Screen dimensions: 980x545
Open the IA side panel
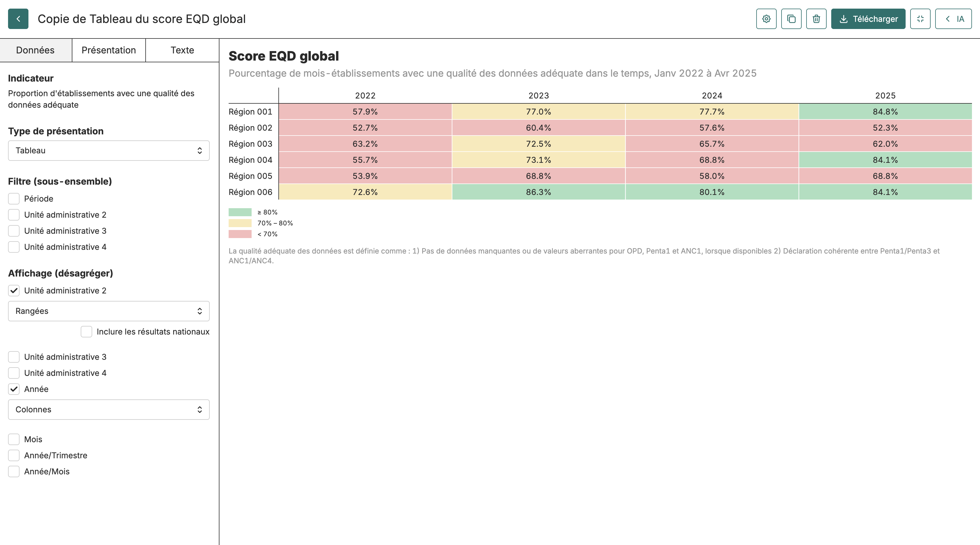pyautogui.click(x=953, y=19)
